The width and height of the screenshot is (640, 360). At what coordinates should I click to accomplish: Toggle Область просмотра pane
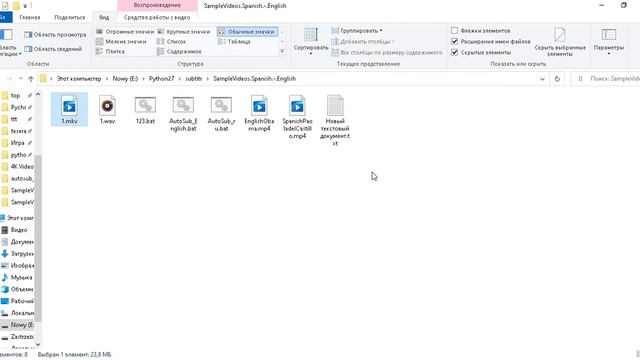click(x=55, y=35)
